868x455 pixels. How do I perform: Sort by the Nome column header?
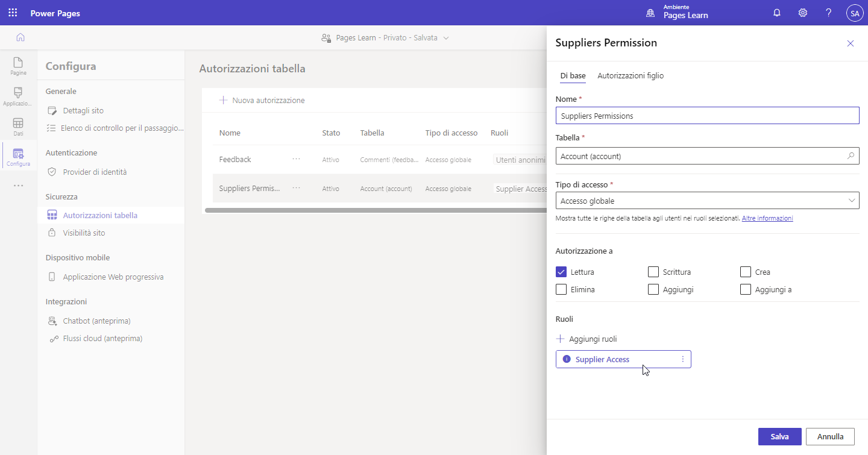coord(230,133)
